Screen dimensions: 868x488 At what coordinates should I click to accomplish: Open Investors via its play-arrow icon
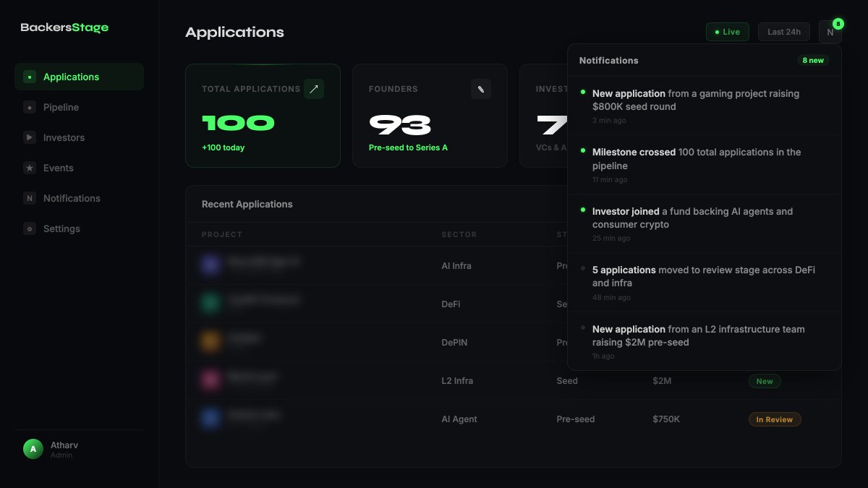[29, 137]
